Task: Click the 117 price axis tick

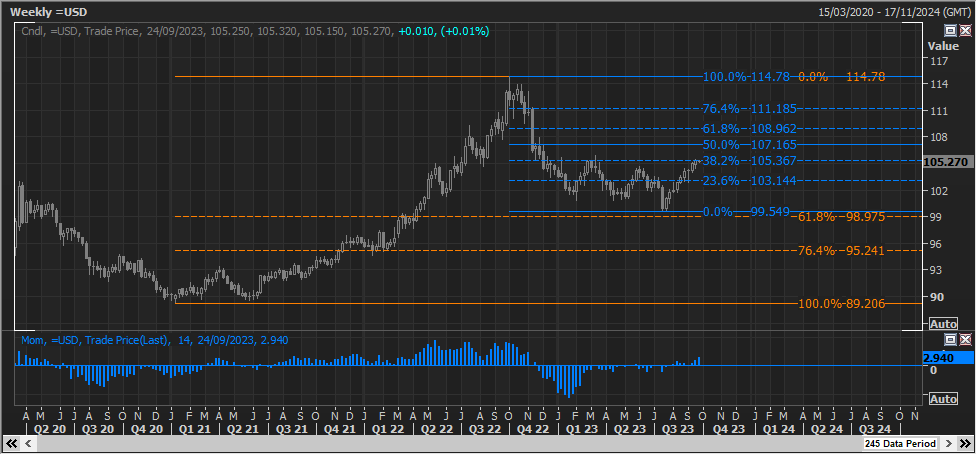Action: coord(938,61)
